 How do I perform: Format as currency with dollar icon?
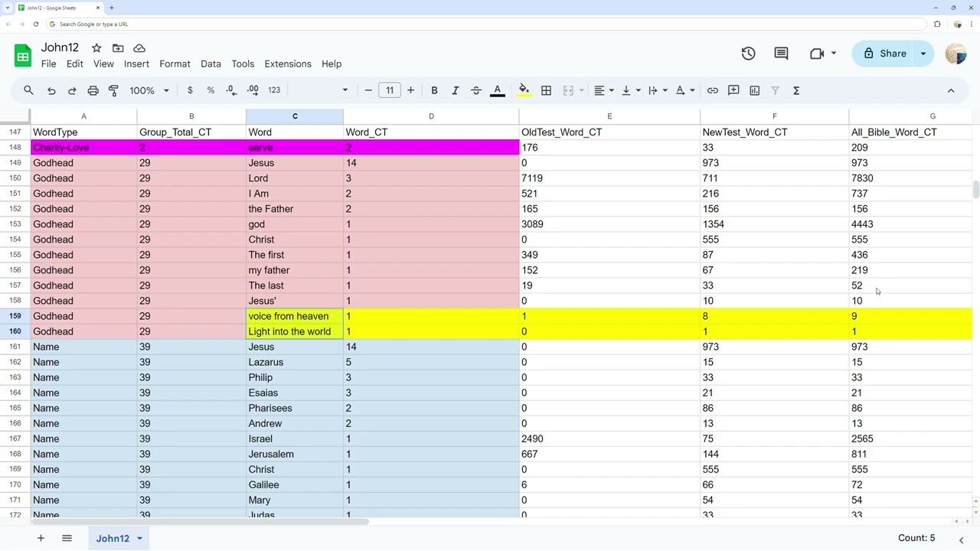(190, 90)
